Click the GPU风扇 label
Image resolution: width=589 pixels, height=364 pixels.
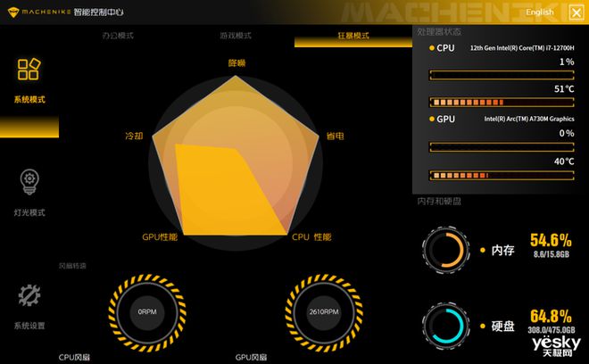click(x=251, y=357)
